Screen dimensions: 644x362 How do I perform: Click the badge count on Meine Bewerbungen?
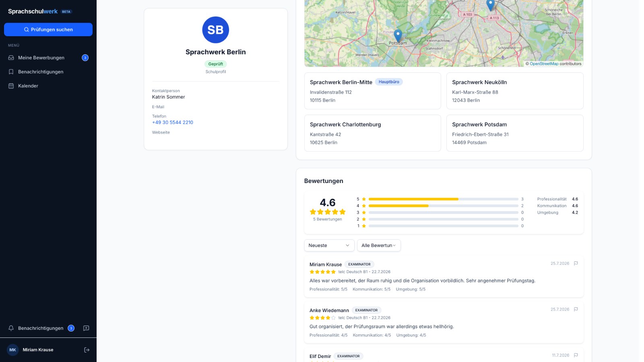click(85, 58)
